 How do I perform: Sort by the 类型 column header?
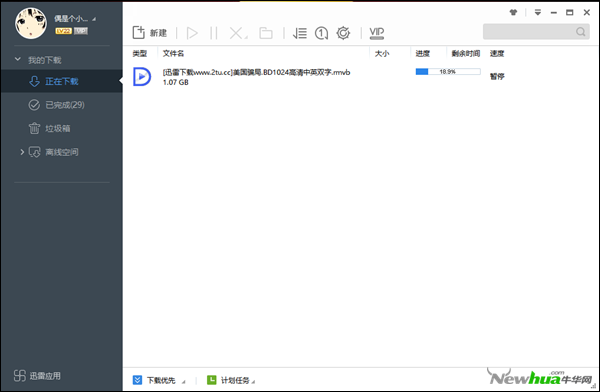pyautogui.click(x=140, y=54)
